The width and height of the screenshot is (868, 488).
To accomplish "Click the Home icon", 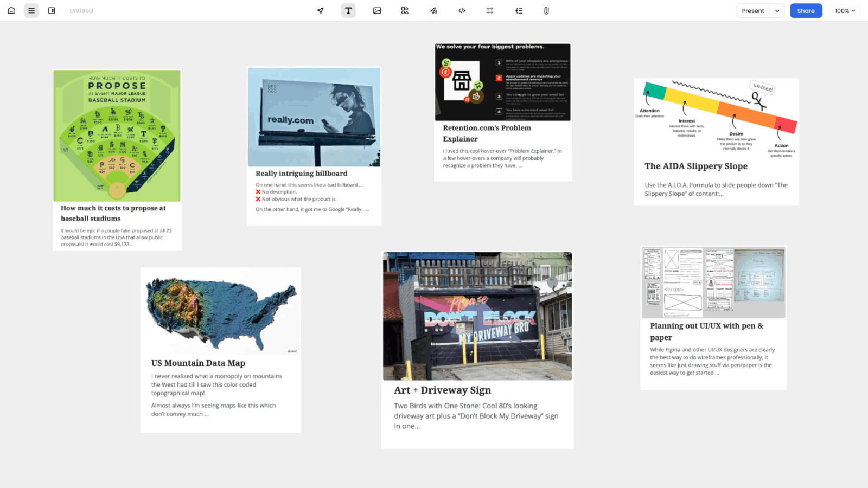I will coord(11,11).
